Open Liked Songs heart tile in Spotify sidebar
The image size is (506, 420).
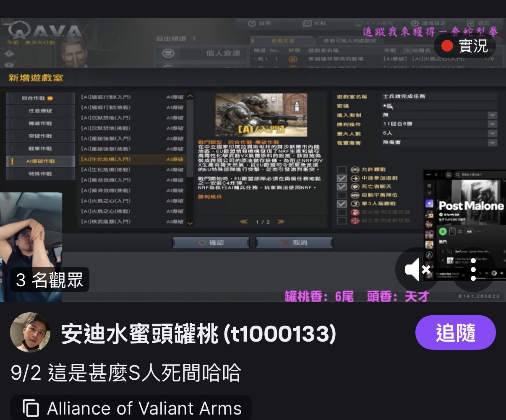pyautogui.click(x=429, y=204)
